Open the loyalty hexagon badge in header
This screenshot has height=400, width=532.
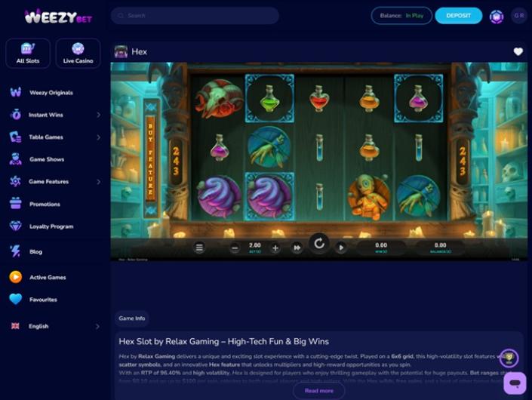point(497,17)
